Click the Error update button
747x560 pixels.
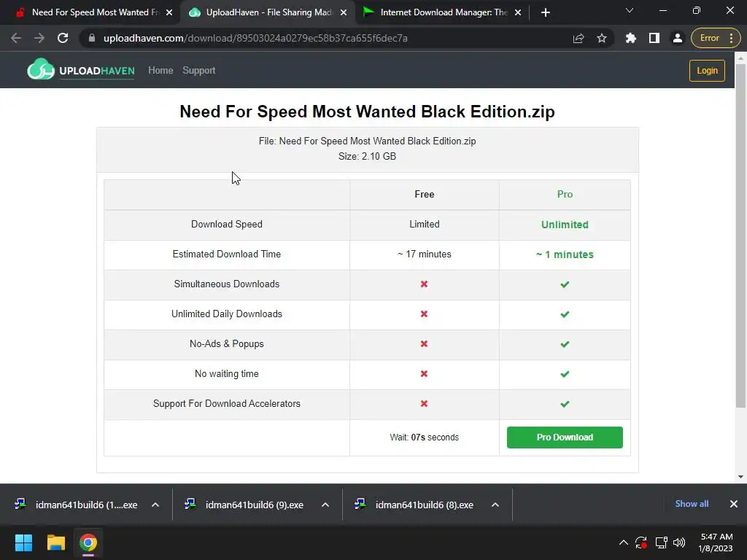click(709, 38)
